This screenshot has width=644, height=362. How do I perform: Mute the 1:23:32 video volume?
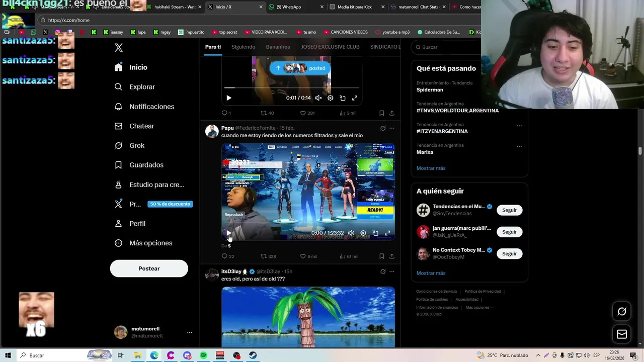[351, 233]
